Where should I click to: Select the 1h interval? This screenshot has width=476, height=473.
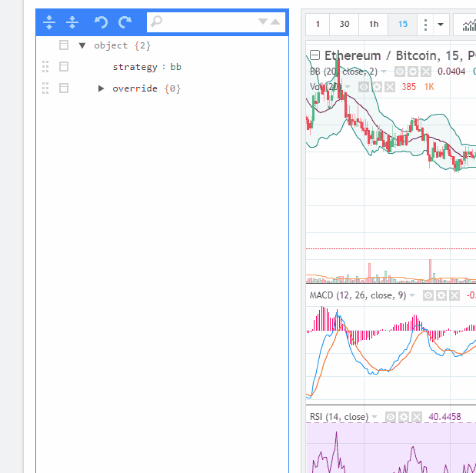pos(374,25)
